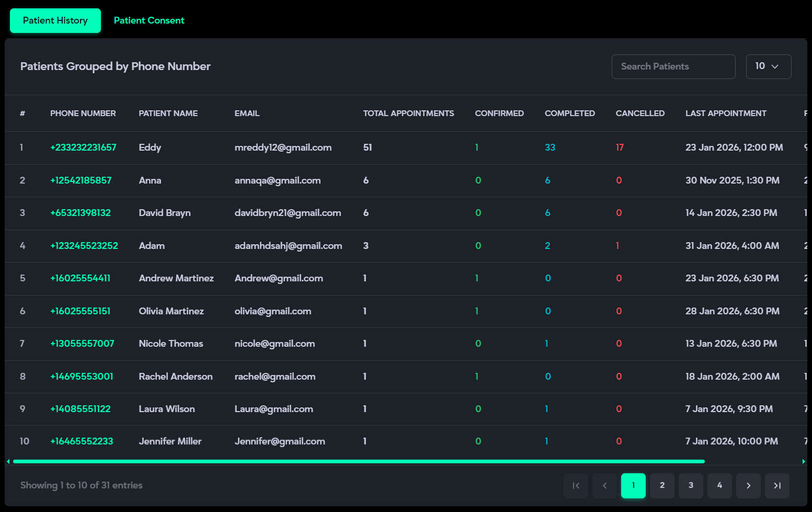812x512 pixels.
Task: Open Jennifer Miller's phone number link
Action: point(82,441)
